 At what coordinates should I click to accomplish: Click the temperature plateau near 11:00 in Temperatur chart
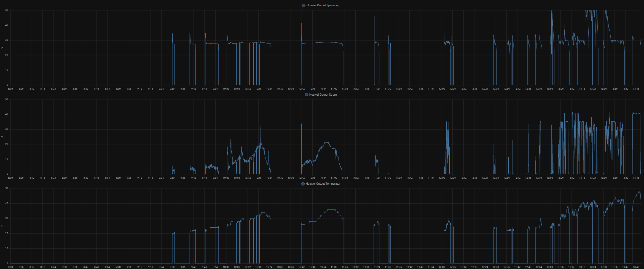click(x=332, y=210)
